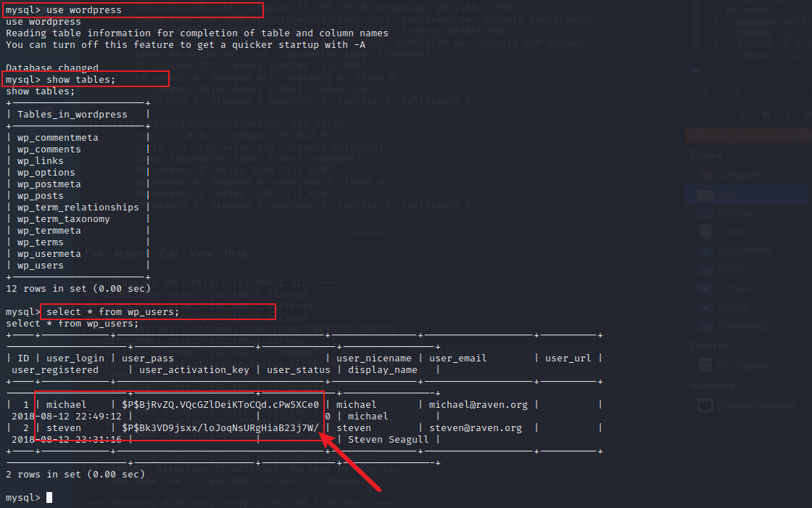812x508 pixels.
Task: Click the wp_terms table name
Action: (41, 242)
